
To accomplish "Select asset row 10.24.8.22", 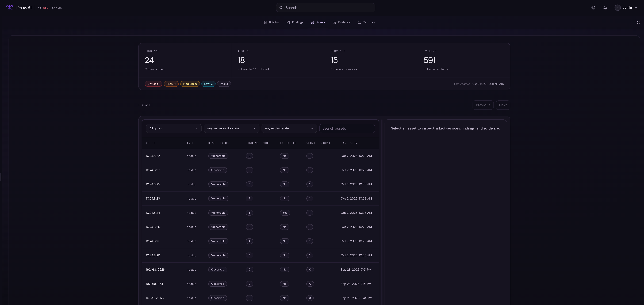I will 260,156.
